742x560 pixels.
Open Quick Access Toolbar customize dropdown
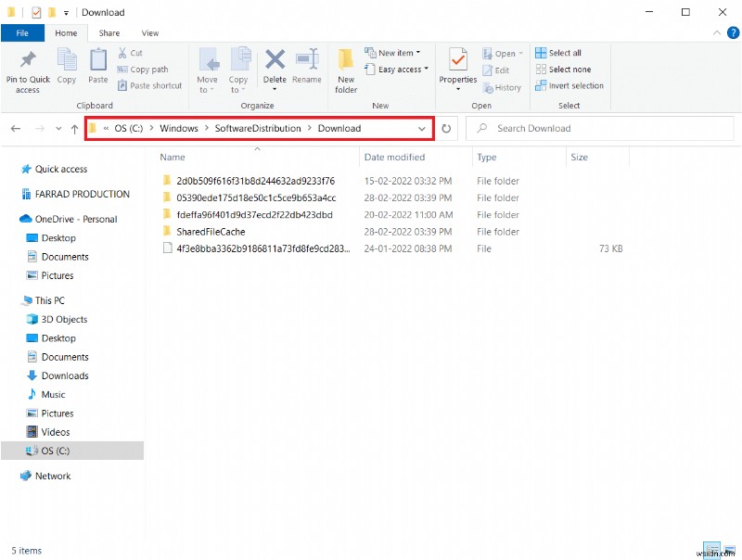[66, 13]
